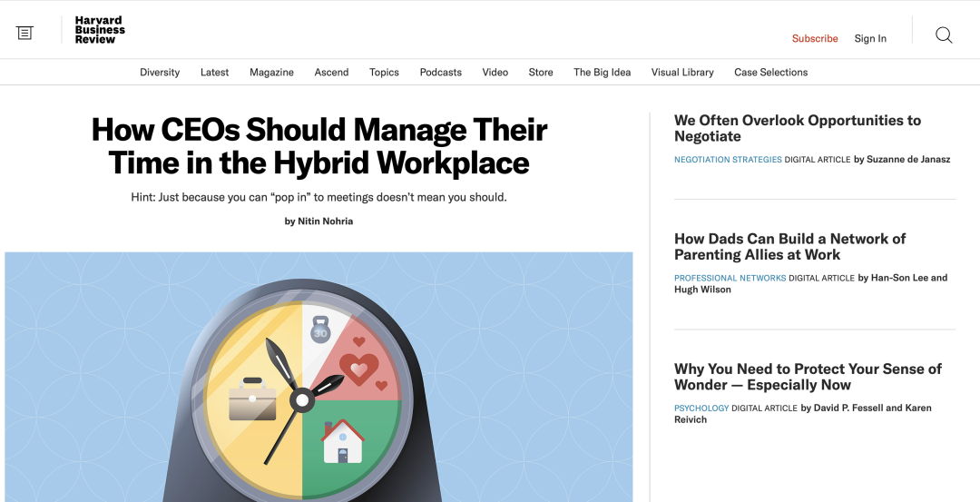Image resolution: width=980 pixels, height=502 pixels.
Task: Open the CEOs hybrid workplace article headline
Action: (x=318, y=146)
